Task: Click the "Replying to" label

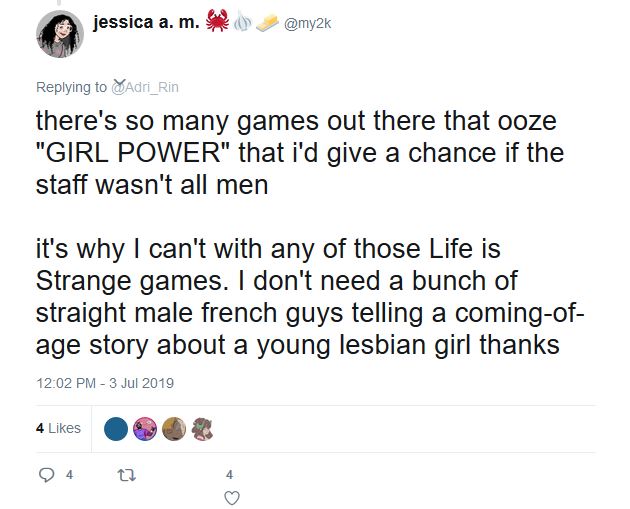Action: [x=69, y=88]
